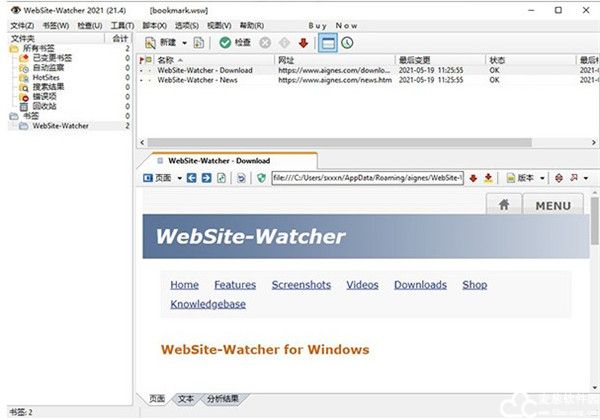Select the 回收站 recycle bin folder
The height and width of the screenshot is (420, 600).
coord(44,106)
